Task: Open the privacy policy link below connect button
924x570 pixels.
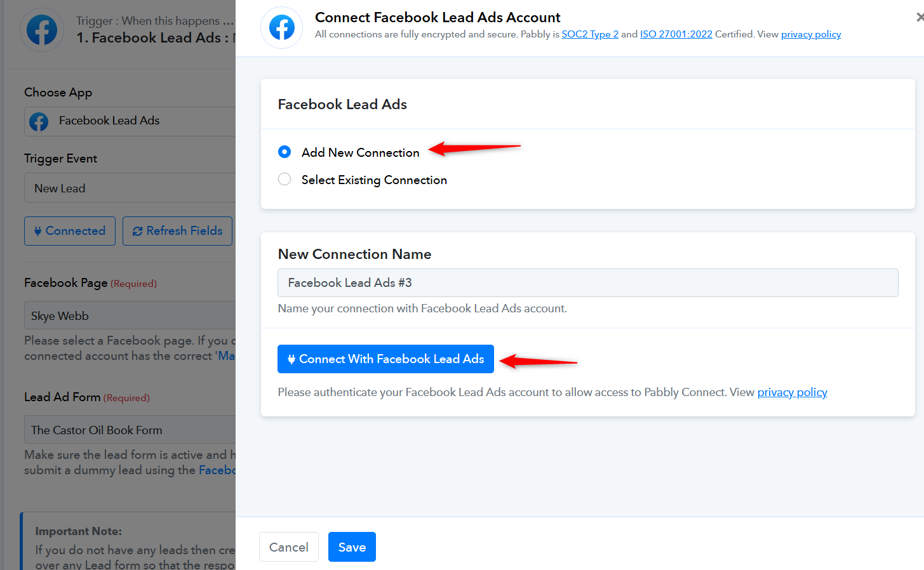Action: click(793, 392)
